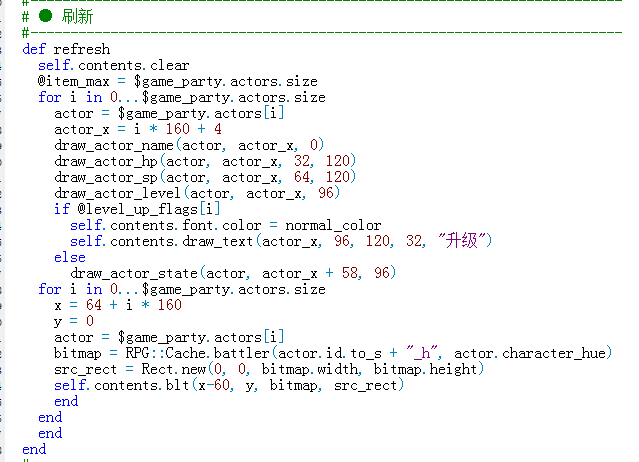639x462 pixels.
Task: Click the string "_h" in battler call
Action: 422,353
